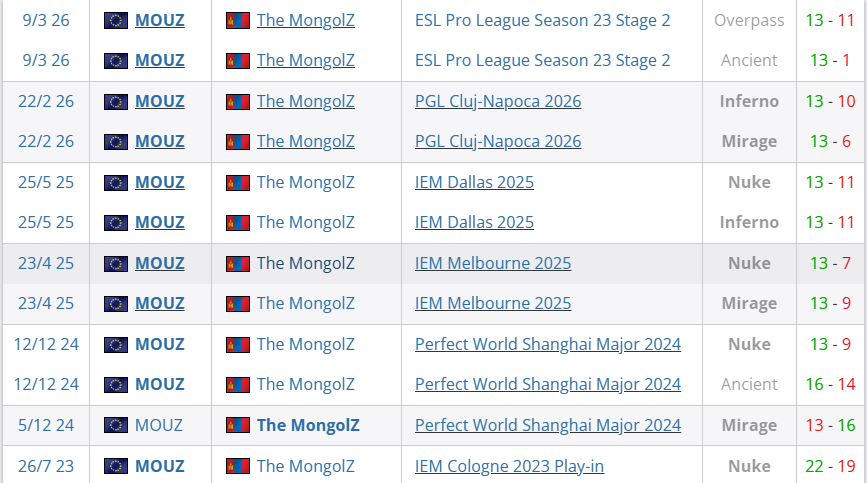The image size is (867, 483).
Task: Open PGL Cluj-Napoca 2026 link in Inferno row
Action: pyautogui.click(x=497, y=101)
